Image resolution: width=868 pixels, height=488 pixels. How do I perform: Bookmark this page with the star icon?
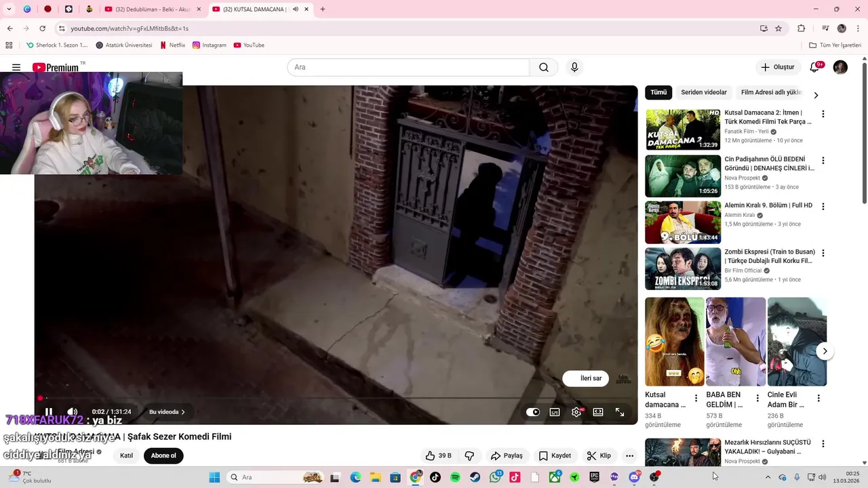tap(778, 28)
